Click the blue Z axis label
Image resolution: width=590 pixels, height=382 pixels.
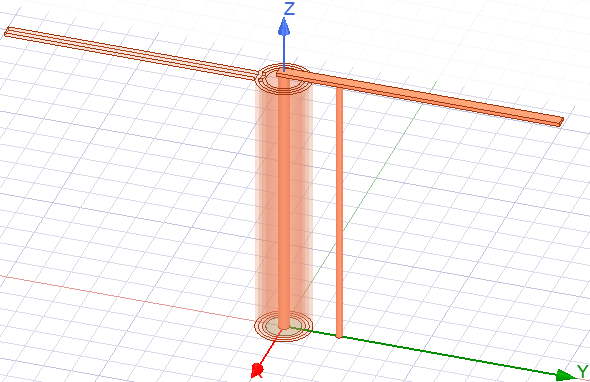point(289,9)
